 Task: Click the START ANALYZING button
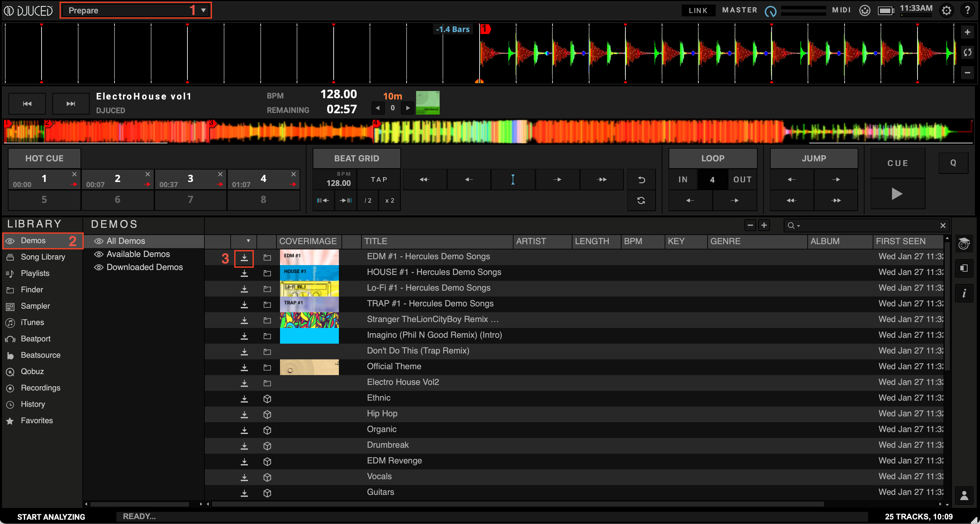click(x=51, y=516)
